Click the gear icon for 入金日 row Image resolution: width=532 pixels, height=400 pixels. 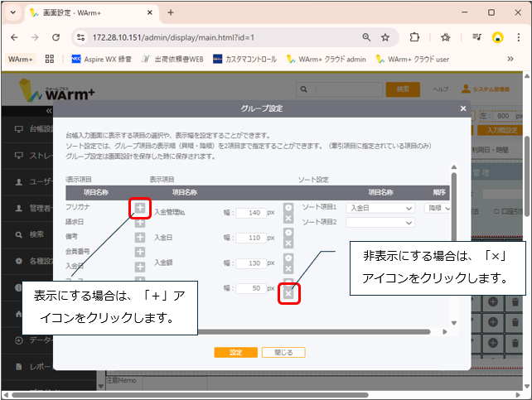tap(288, 233)
